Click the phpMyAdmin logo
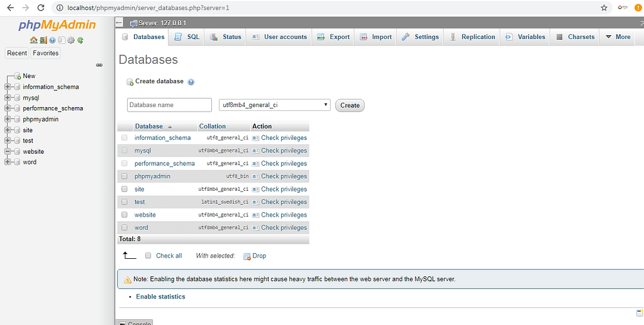This screenshot has height=325, width=644. tap(57, 25)
